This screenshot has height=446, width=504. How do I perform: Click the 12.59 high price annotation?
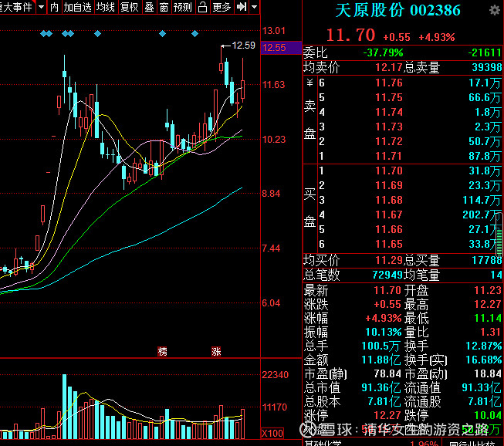point(243,46)
